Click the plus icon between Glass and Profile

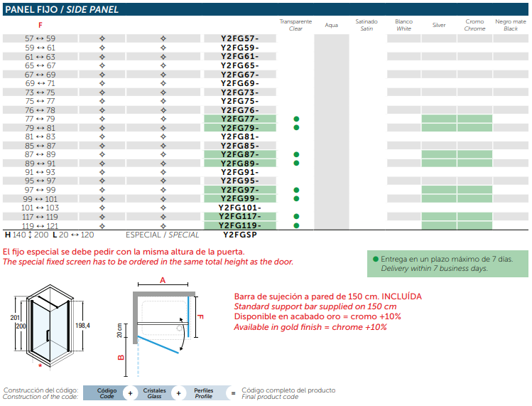[x=179, y=393]
